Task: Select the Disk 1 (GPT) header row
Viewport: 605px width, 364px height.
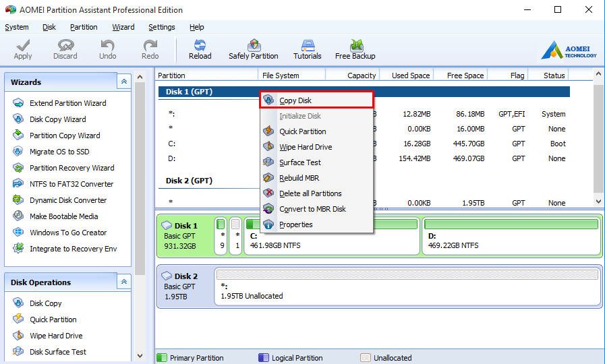Action: (x=364, y=92)
